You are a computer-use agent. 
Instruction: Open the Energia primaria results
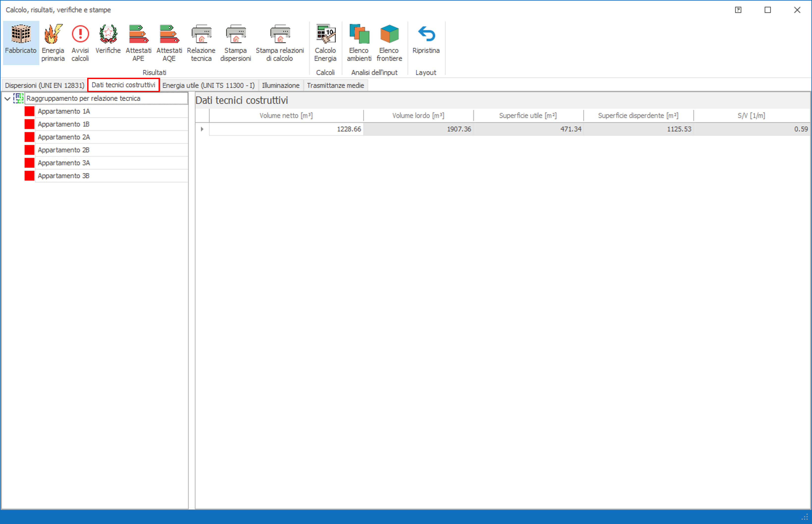click(x=53, y=43)
